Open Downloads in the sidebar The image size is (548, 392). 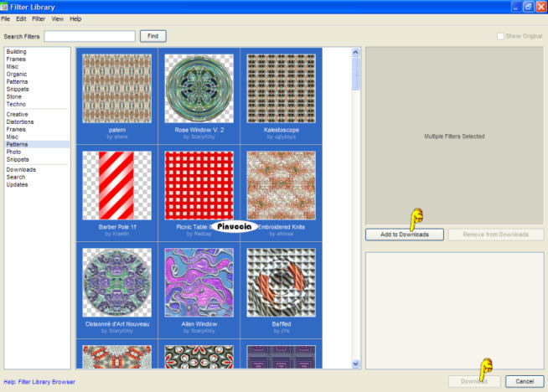point(21,170)
